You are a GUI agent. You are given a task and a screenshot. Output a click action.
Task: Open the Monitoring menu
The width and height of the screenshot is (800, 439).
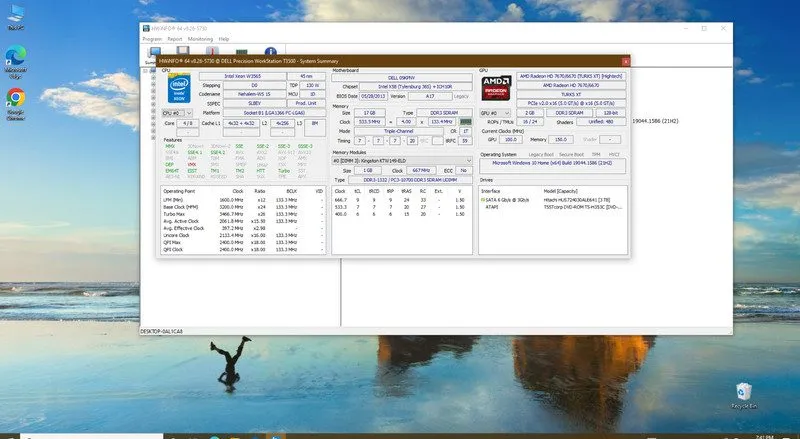click(x=200, y=39)
